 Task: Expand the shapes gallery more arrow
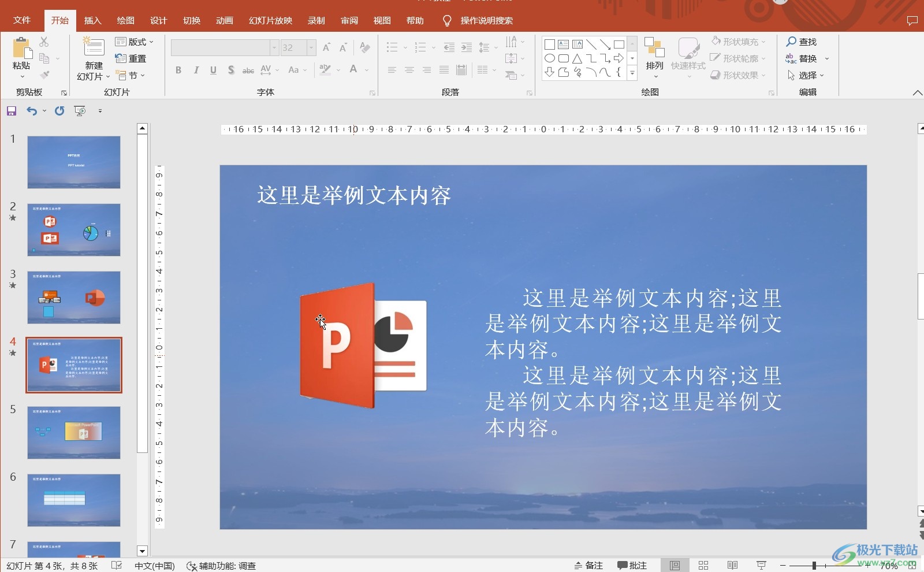tap(632, 73)
